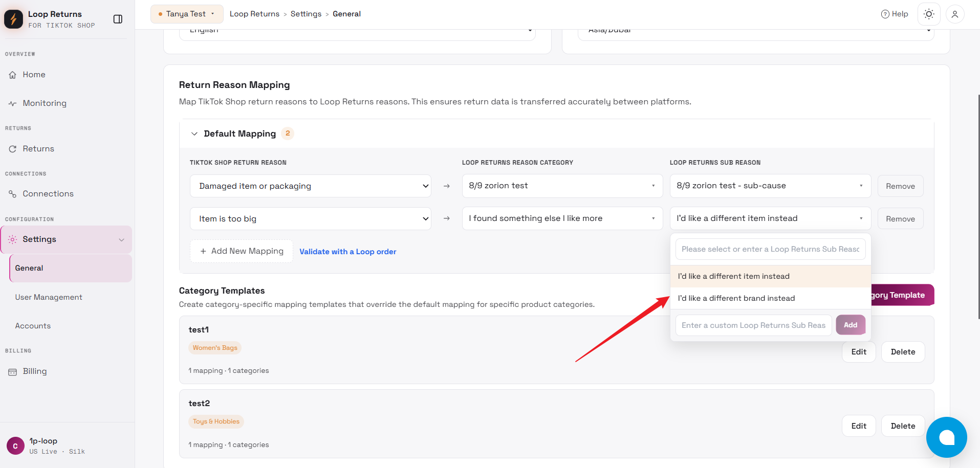
Task: Edit the test1 category template
Action: [859, 352]
